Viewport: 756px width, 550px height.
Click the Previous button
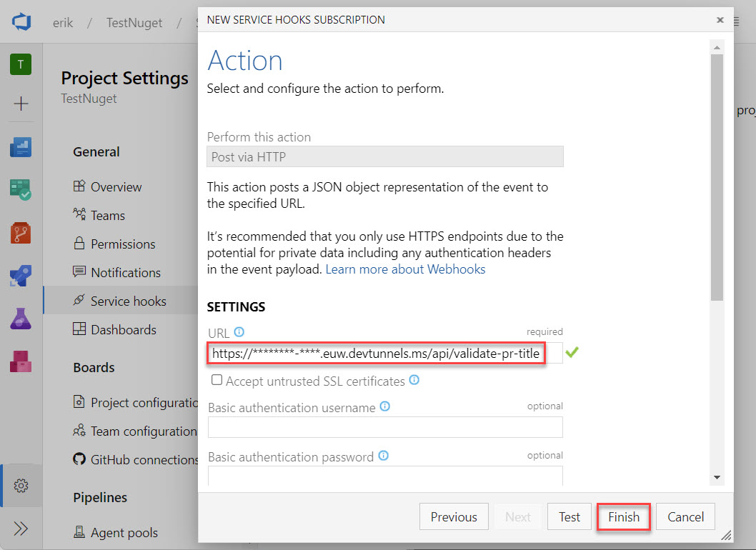click(454, 516)
